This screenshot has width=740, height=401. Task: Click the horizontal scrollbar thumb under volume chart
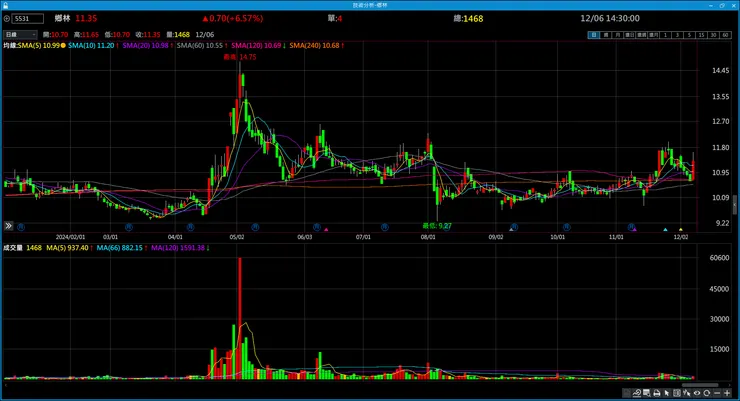(700, 385)
